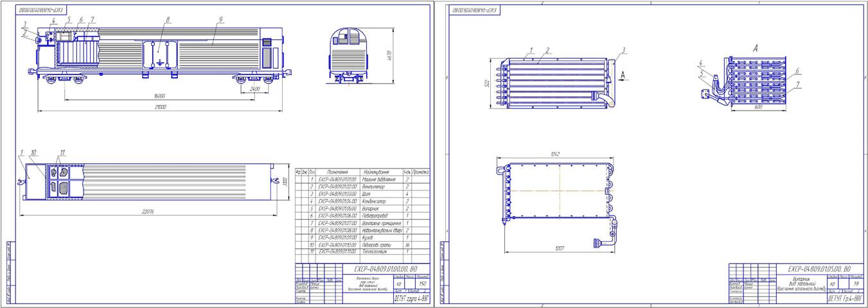Image resolution: width=868 pixels, height=308 pixels.
Task: Click the quantity 36 in the parts table
Action: coord(407,245)
